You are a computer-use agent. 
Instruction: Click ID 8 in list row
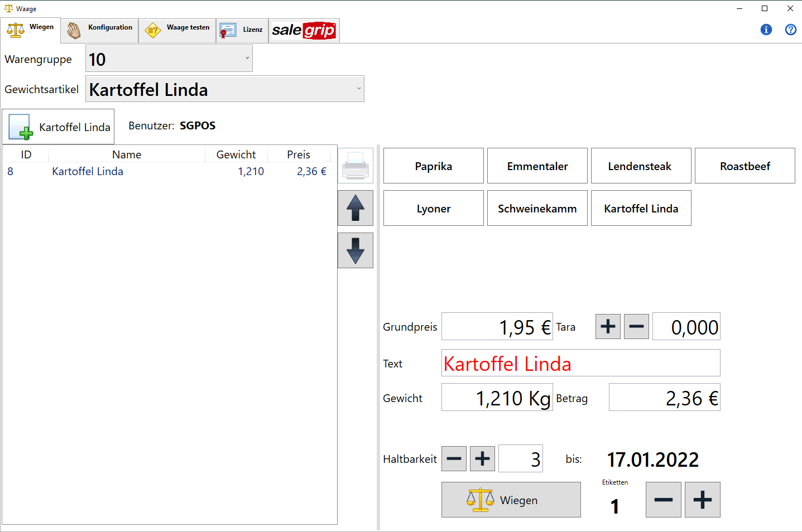pos(10,171)
